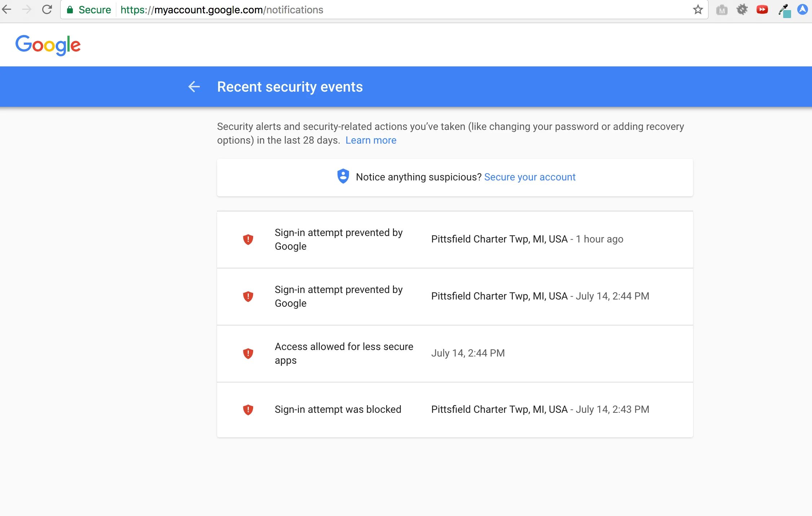Expand Access allowed for less secure apps
The width and height of the screenshot is (812, 516).
click(x=454, y=353)
